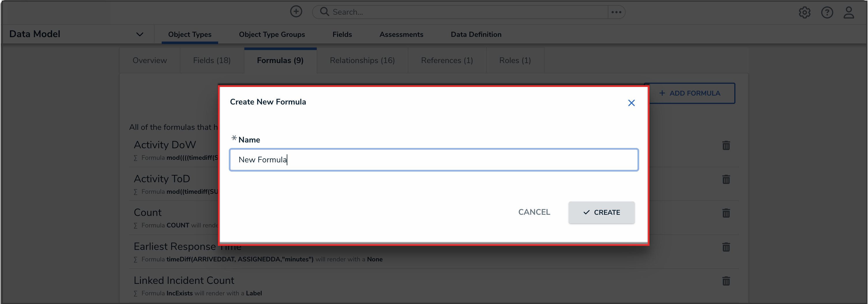Click the sigma icon beside Count formula
The width and height of the screenshot is (868, 304).
point(135,225)
